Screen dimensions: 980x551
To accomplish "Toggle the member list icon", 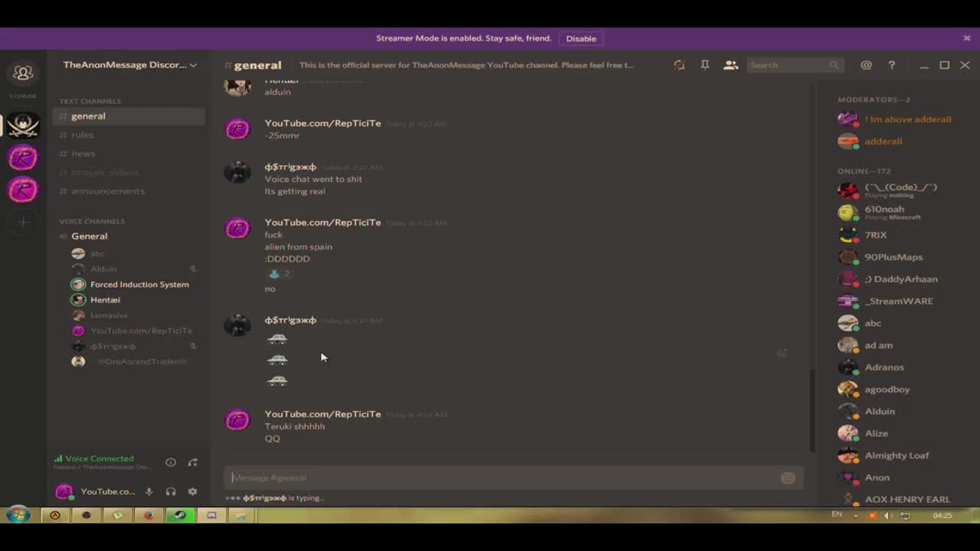I will click(730, 65).
